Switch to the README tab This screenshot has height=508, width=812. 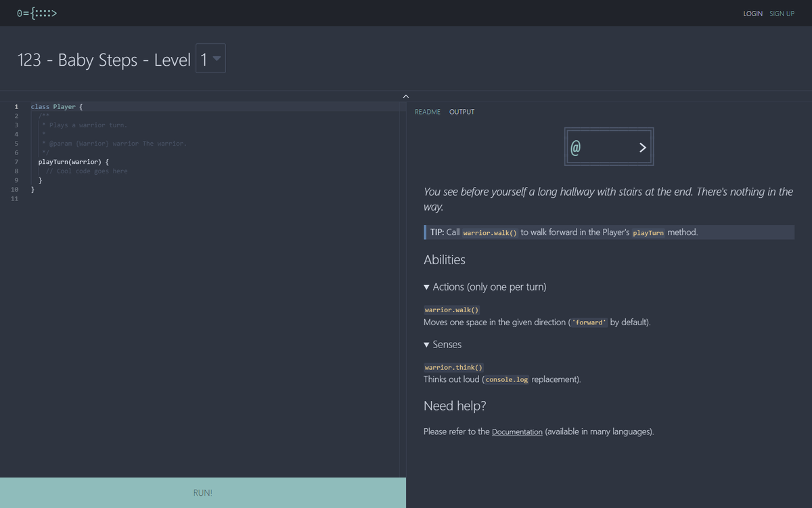pos(427,112)
